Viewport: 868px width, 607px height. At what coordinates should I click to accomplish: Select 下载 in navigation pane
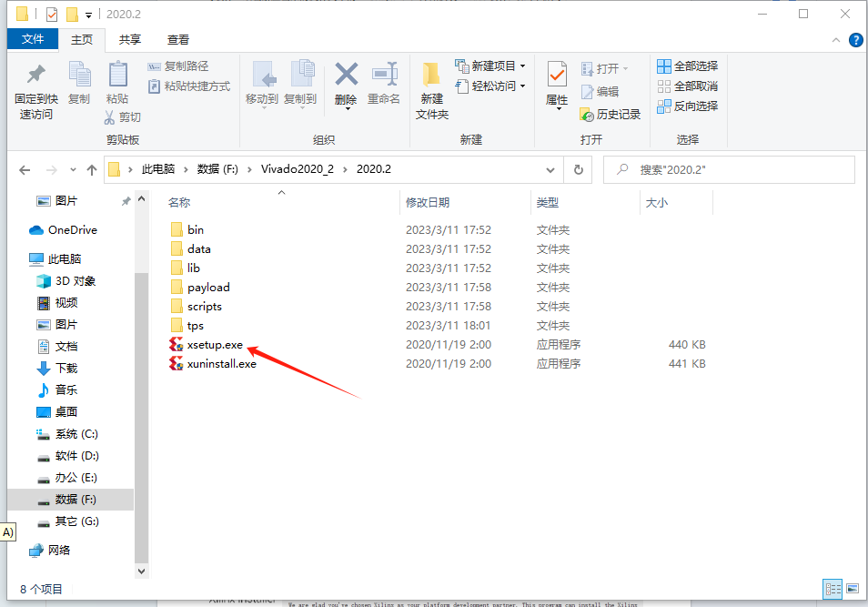pos(57,369)
